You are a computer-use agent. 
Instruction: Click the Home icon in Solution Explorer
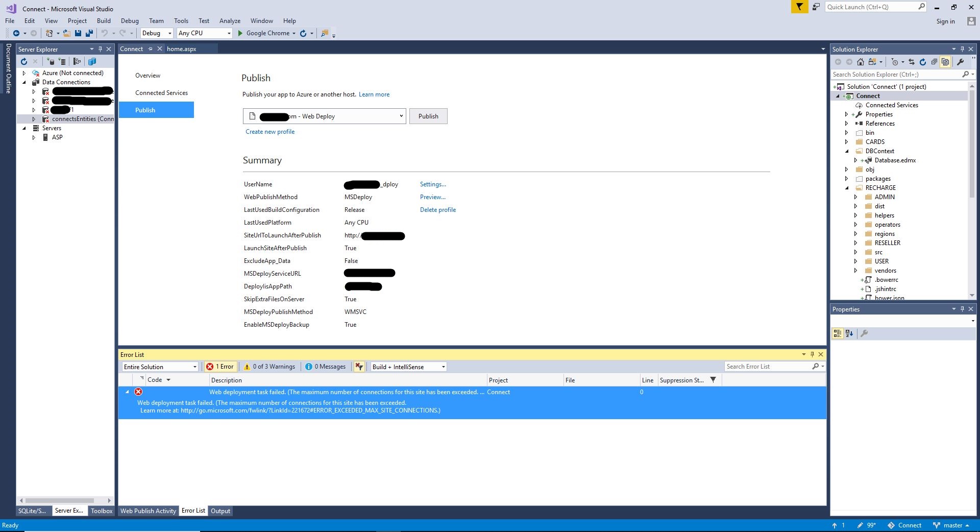[x=861, y=62]
